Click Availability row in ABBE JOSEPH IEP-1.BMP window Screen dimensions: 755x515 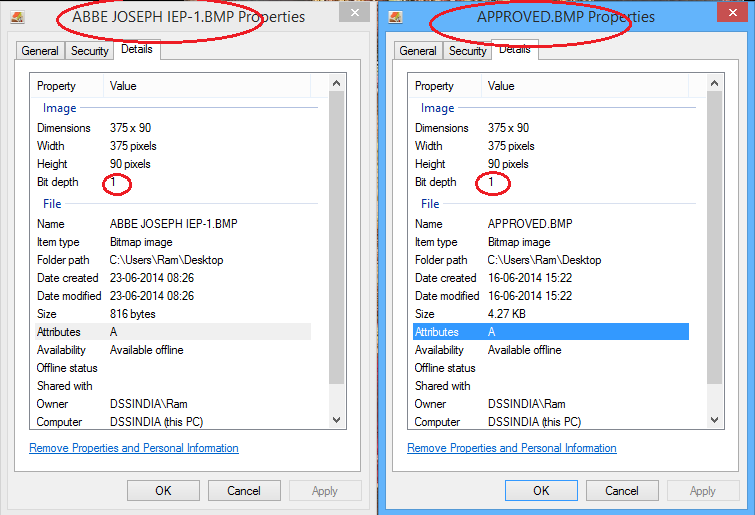tap(173, 350)
